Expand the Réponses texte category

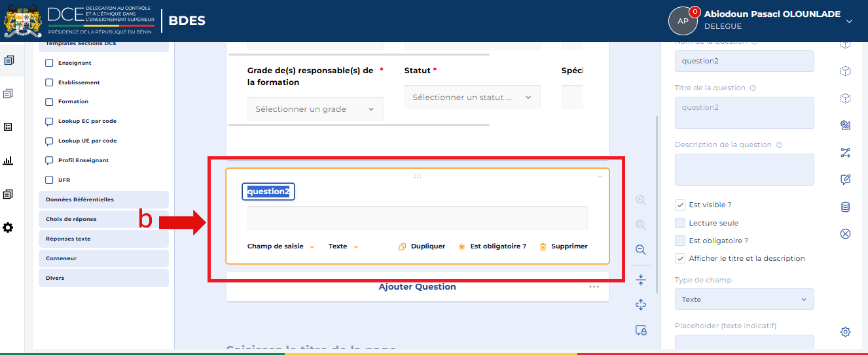(103, 239)
